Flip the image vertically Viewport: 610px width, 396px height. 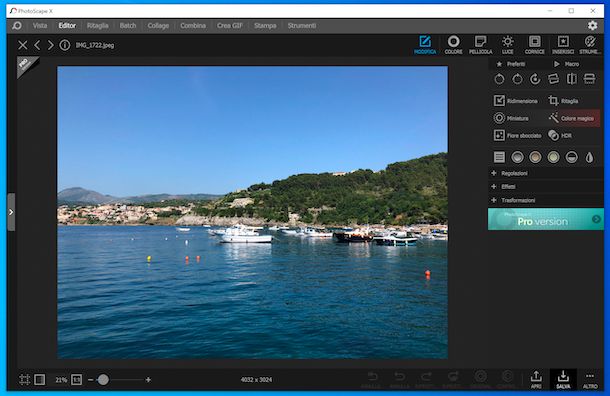589,79
